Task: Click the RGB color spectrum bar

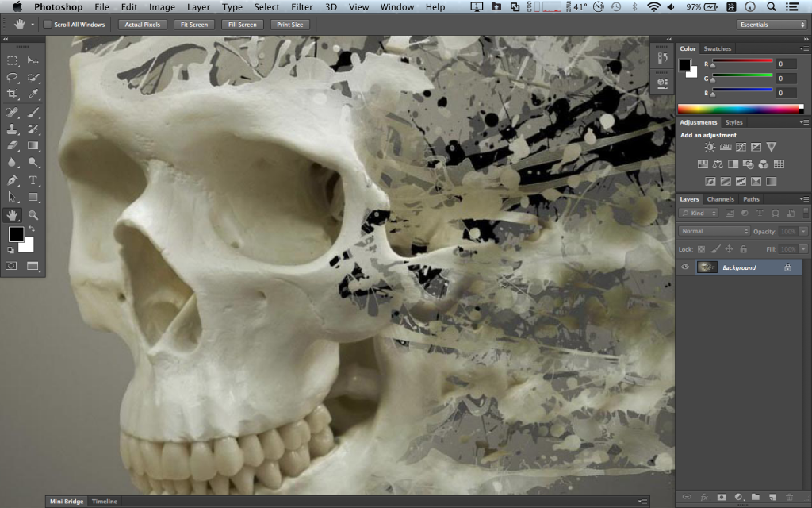Action: pos(741,108)
